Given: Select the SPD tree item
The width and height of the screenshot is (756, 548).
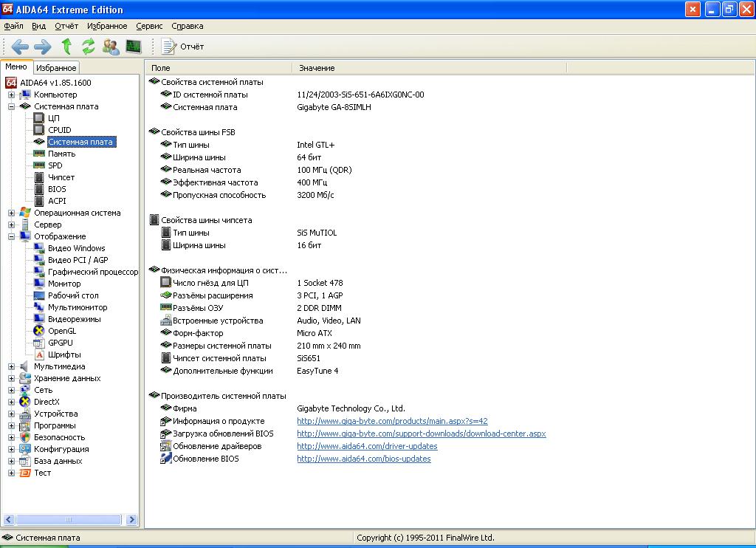Looking at the screenshot, I should (x=55, y=165).
